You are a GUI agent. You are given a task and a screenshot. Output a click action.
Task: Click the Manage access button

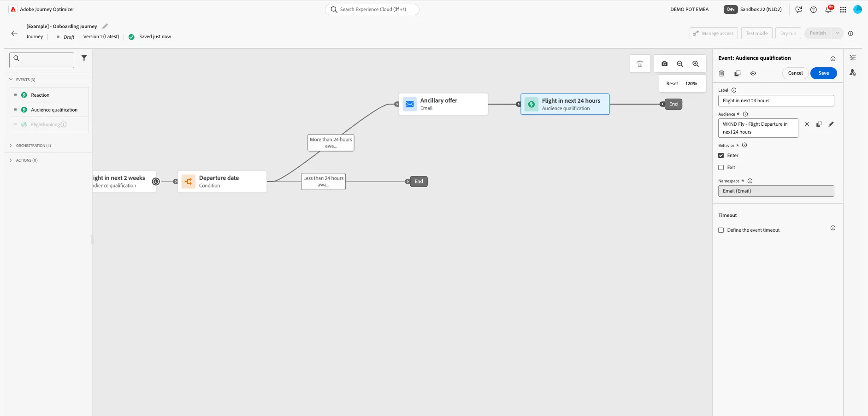pos(714,33)
